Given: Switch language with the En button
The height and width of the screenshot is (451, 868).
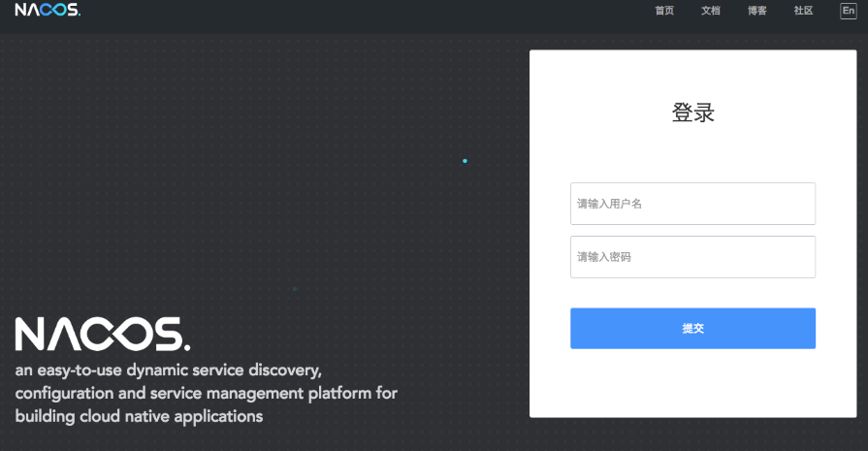Looking at the screenshot, I should 848,11.
